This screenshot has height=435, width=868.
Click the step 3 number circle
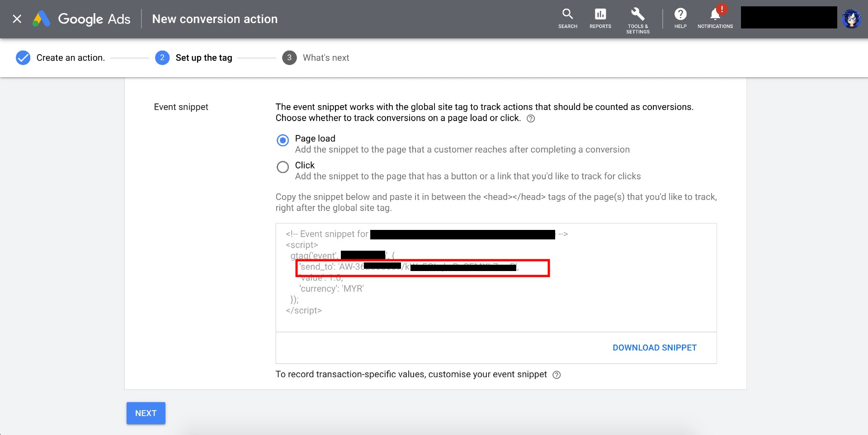point(289,58)
